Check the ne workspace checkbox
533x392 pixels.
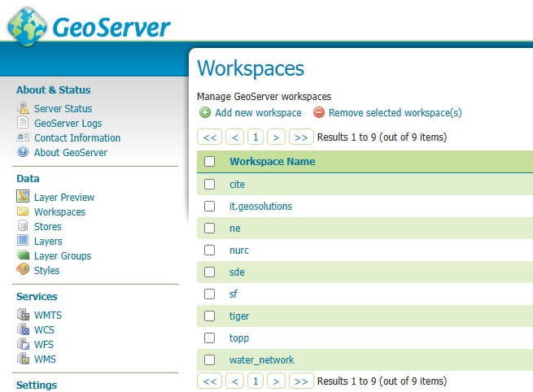(x=209, y=229)
